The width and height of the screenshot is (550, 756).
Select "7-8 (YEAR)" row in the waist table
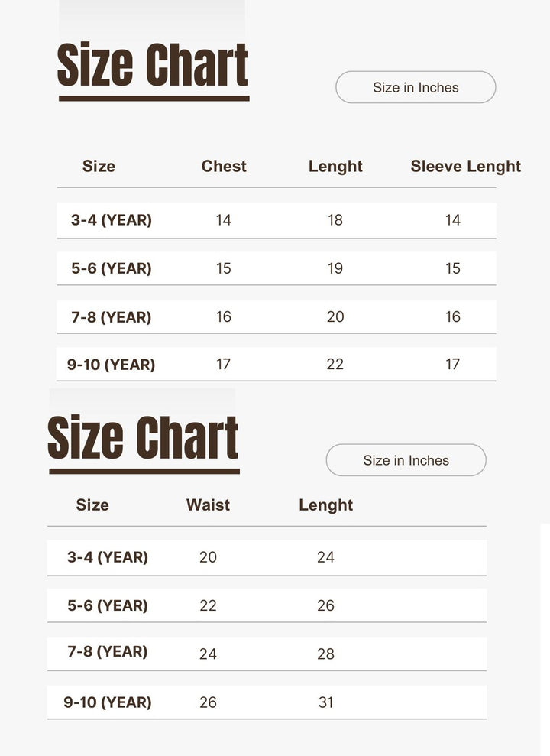tap(108, 652)
